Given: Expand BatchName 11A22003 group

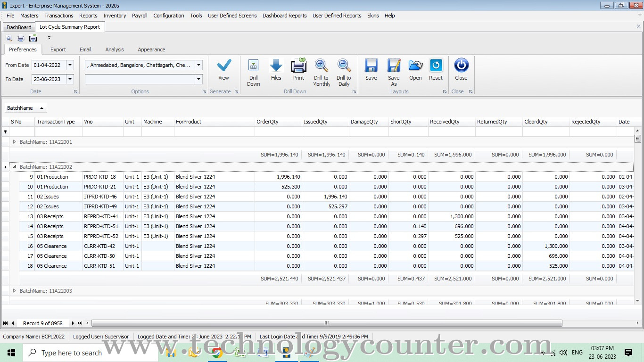Looking at the screenshot, I should pyautogui.click(x=14, y=291).
